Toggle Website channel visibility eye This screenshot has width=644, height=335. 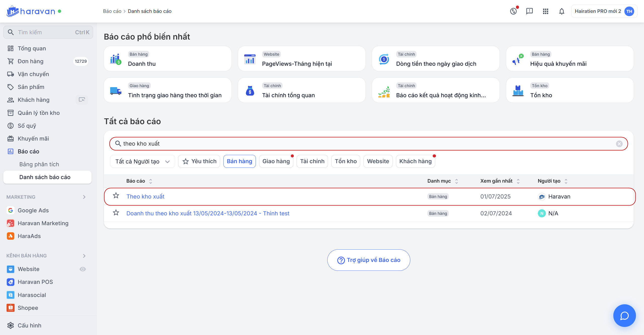83,269
